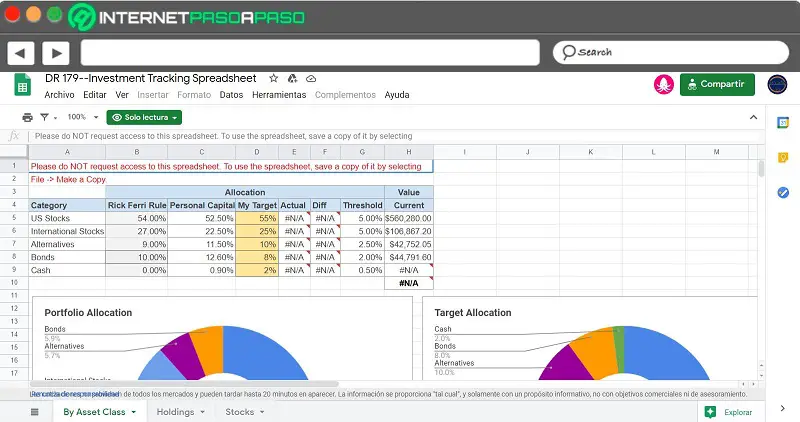Select the Cash threshold '0.50%' cell

(x=362, y=270)
